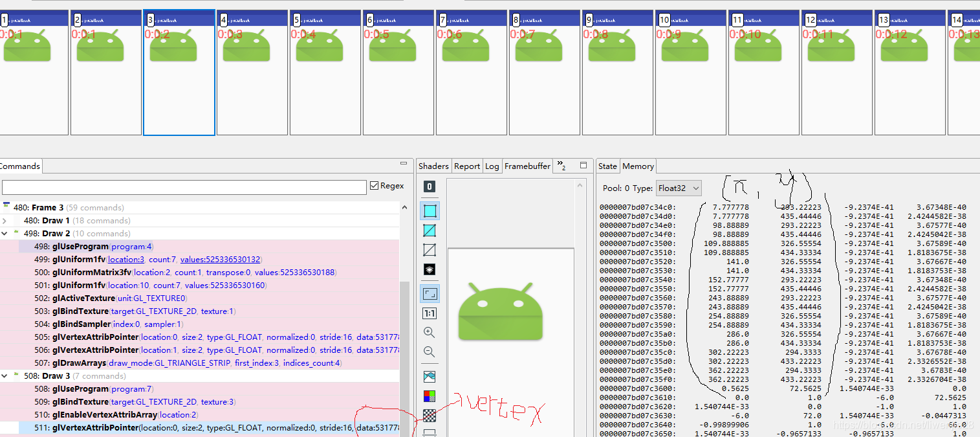Follow the values:525336530132 link

tap(220, 260)
